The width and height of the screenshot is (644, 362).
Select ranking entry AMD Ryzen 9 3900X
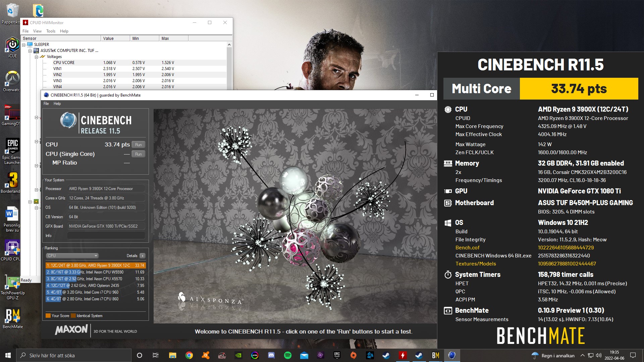point(95,265)
